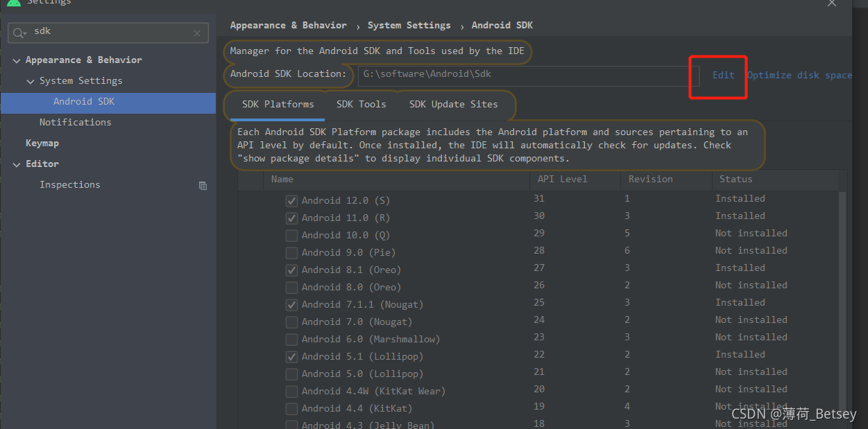Viewport: 868px width, 429px height.
Task: Click API level 30 cell
Action: pyautogui.click(x=539, y=216)
